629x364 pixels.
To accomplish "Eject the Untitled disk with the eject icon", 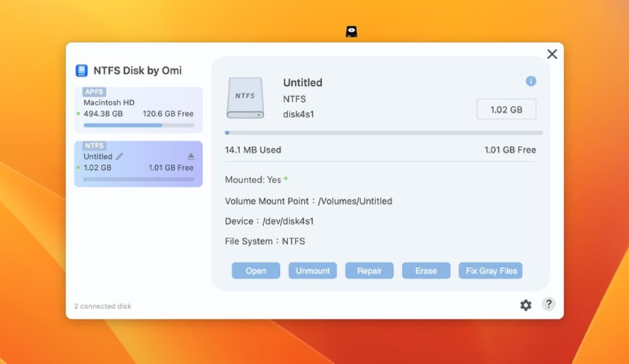I will coord(191,156).
